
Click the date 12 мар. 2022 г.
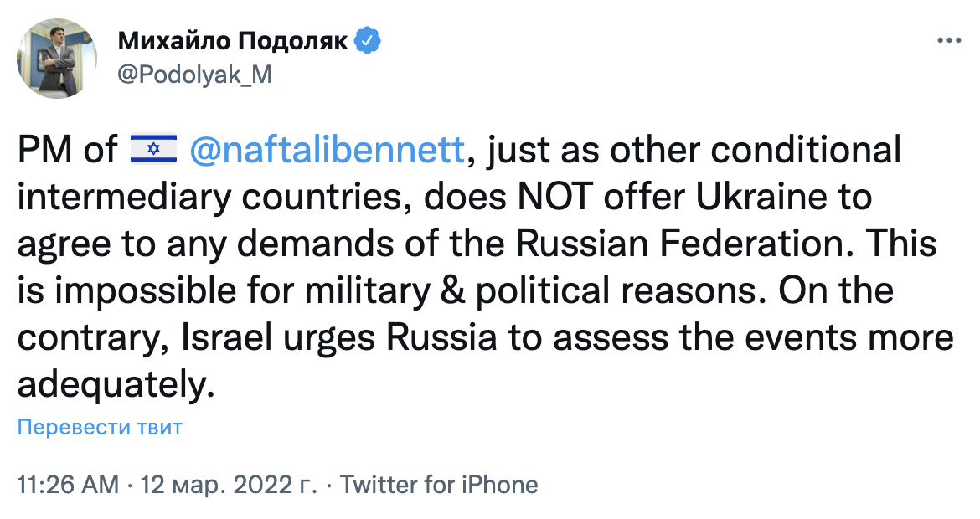tap(224, 484)
